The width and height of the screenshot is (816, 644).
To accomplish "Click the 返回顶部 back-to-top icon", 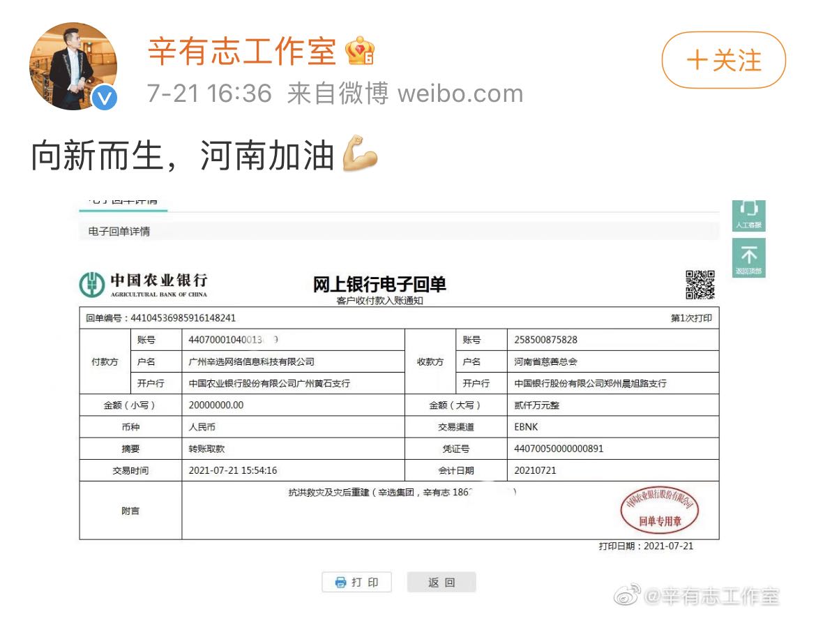I will [x=748, y=257].
